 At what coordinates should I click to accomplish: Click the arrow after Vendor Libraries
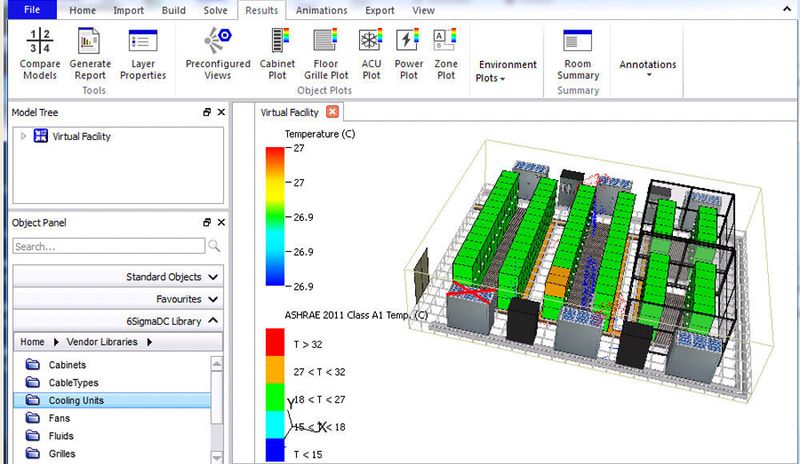coord(149,342)
